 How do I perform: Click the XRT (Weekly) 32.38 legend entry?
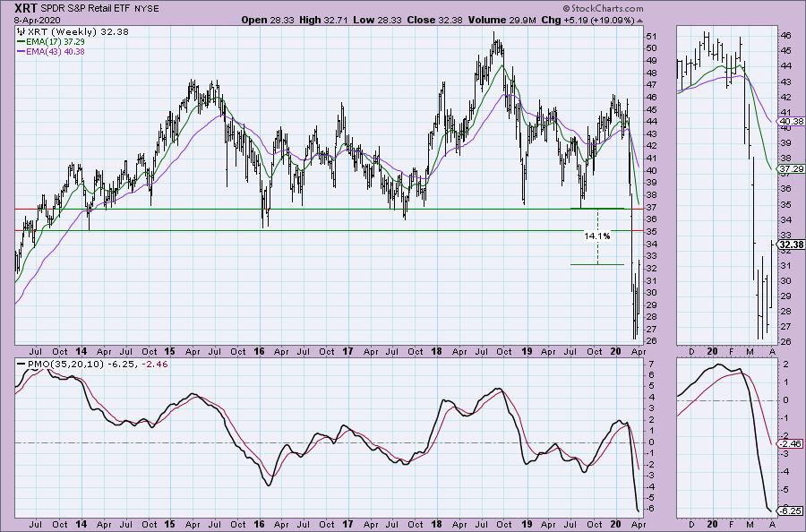click(x=77, y=31)
